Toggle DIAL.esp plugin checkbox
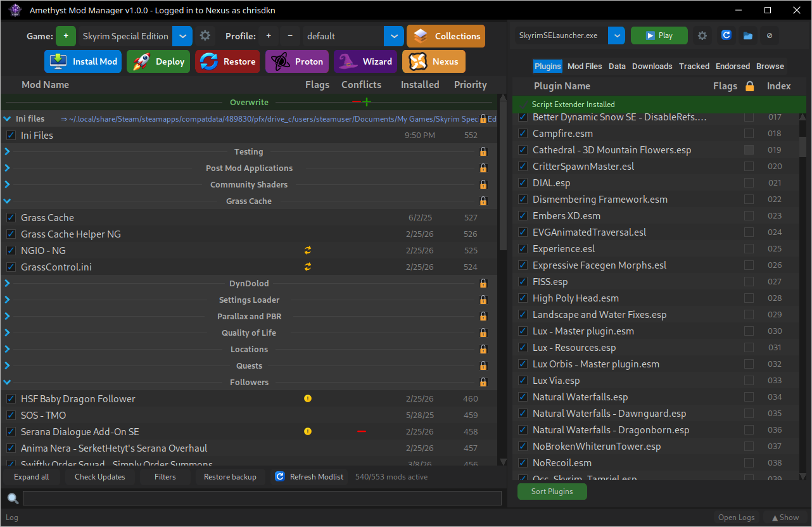 coord(523,182)
